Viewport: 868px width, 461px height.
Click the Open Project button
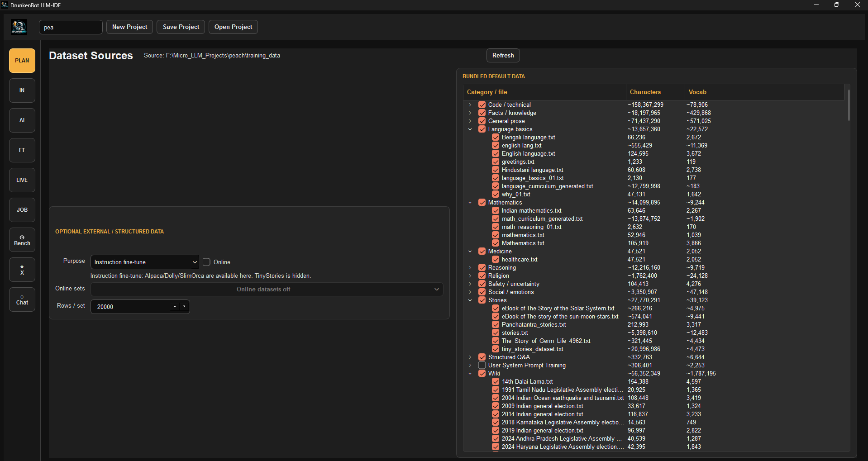point(233,27)
